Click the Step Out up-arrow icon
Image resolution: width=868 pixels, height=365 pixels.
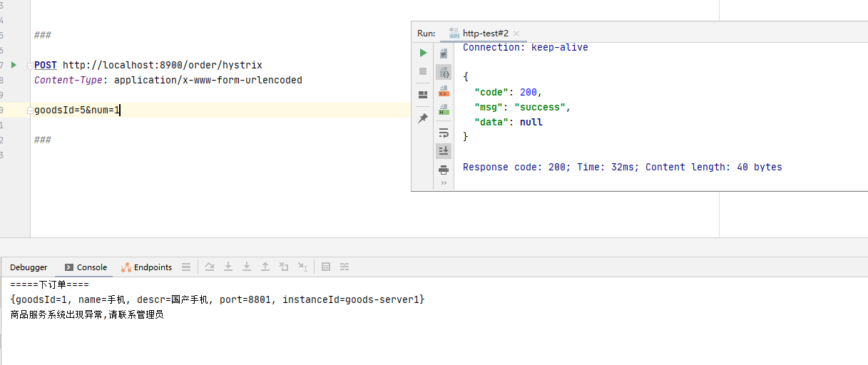pos(265,267)
